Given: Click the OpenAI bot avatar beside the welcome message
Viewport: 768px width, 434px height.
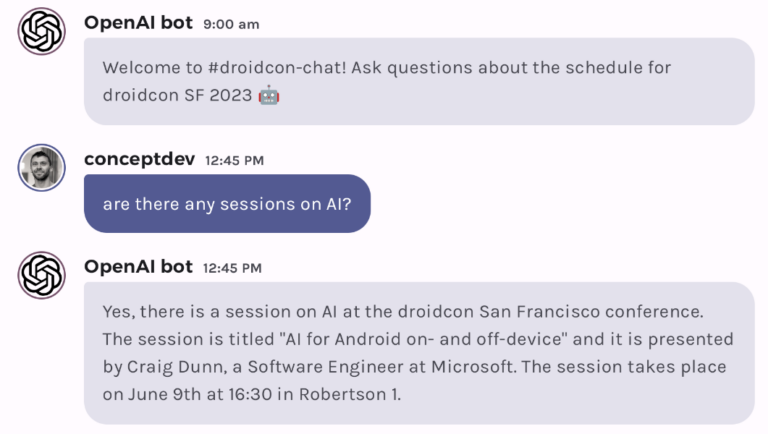Looking at the screenshot, I should pyautogui.click(x=41, y=31).
